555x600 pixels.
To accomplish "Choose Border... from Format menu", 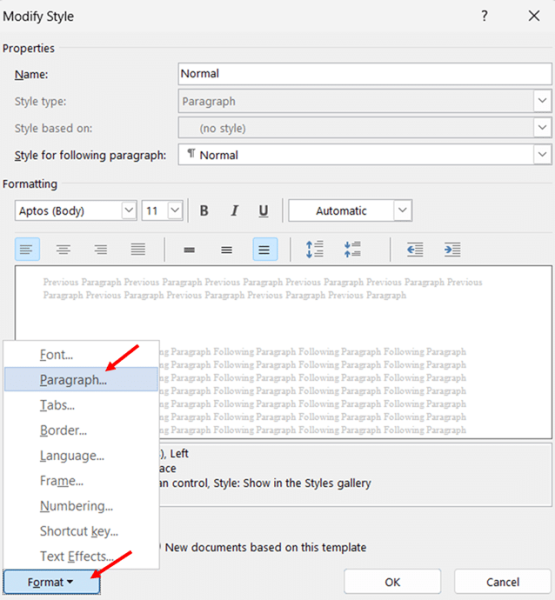I will [x=81, y=430].
